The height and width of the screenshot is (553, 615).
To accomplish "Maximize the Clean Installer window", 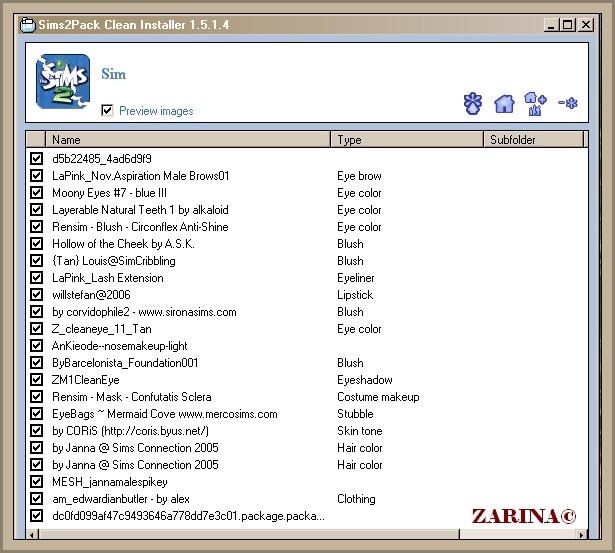I will (x=567, y=25).
